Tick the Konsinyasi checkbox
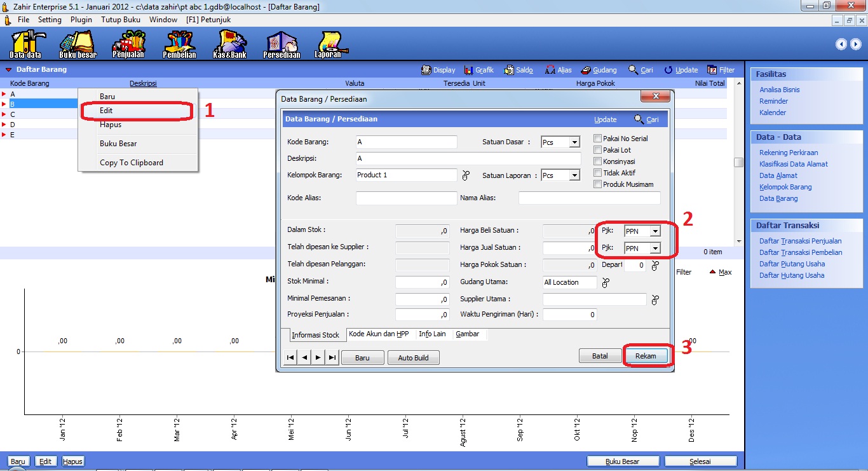868x471 pixels. point(597,161)
